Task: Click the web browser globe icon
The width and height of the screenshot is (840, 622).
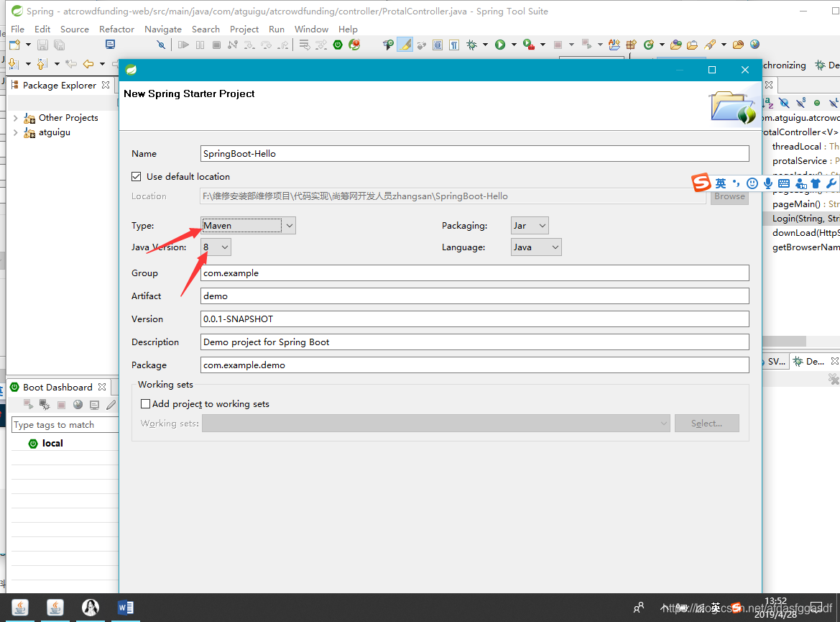Action: click(x=754, y=45)
